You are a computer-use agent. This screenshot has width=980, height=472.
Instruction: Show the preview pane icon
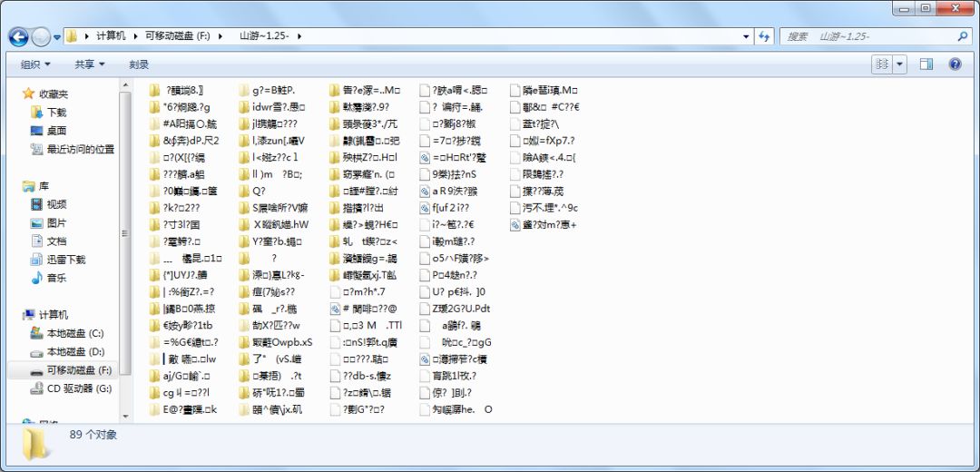[926, 64]
